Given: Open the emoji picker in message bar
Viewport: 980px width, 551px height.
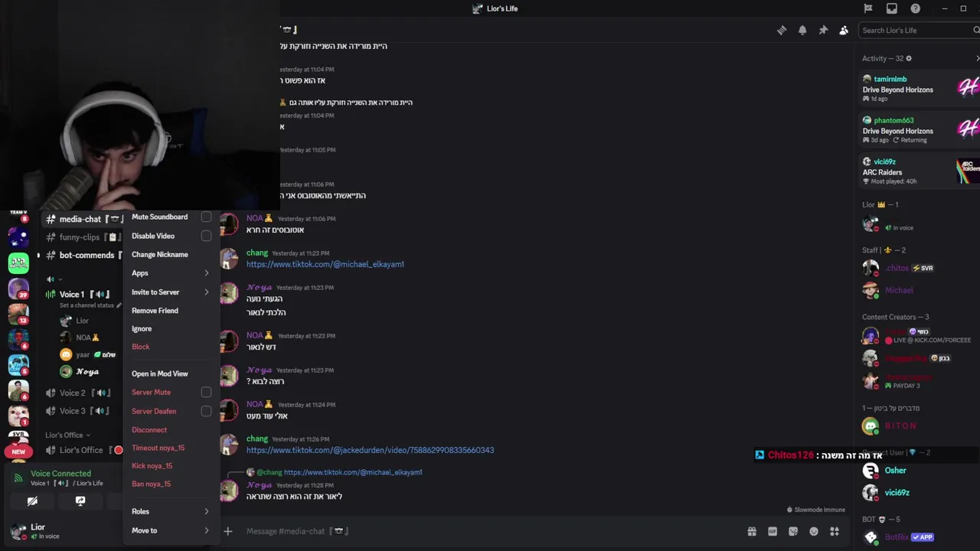Looking at the screenshot, I should [x=814, y=531].
